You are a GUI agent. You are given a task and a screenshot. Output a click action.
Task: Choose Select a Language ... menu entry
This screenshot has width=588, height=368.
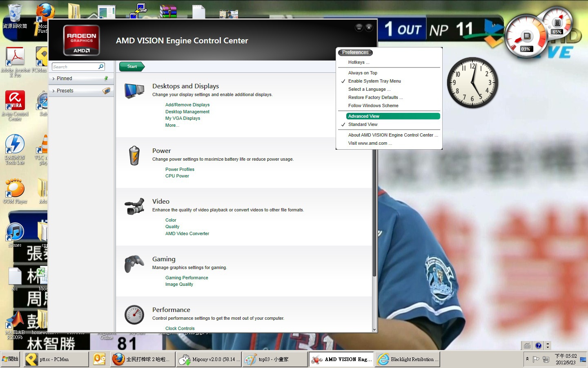tap(369, 89)
